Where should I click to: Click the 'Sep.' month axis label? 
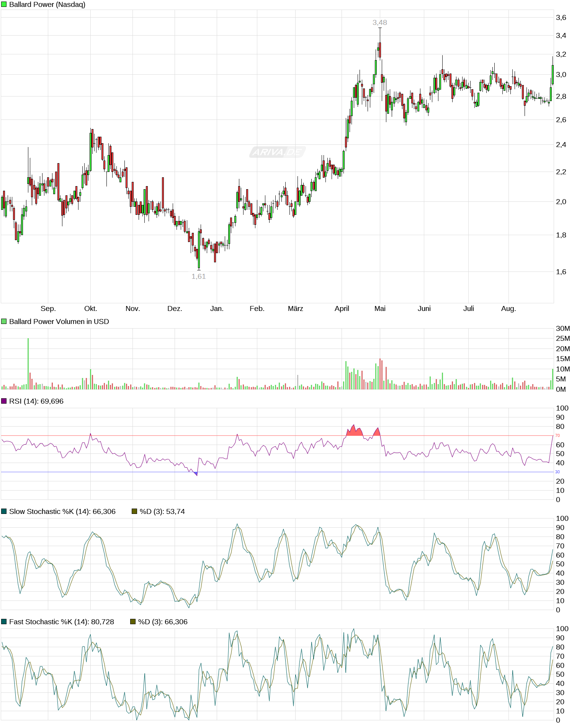(48, 309)
